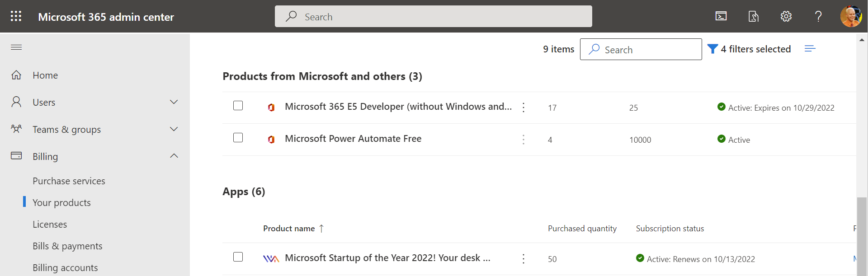Open the list view options icon
Image resolution: width=868 pixels, height=276 pixels.
tap(810, 49)
